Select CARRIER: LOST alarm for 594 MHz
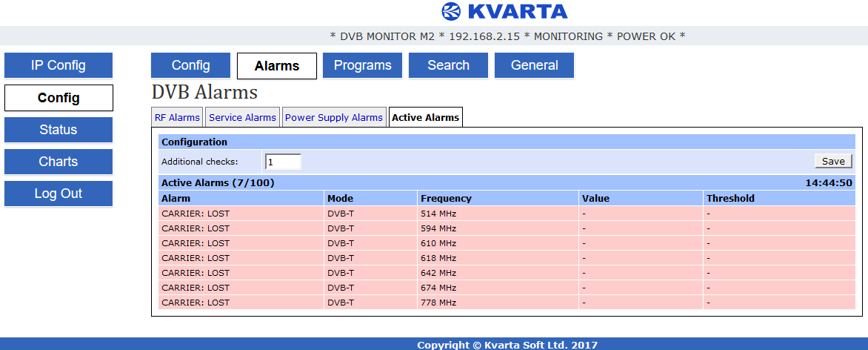868x350 pixels. tap(241, 228)
